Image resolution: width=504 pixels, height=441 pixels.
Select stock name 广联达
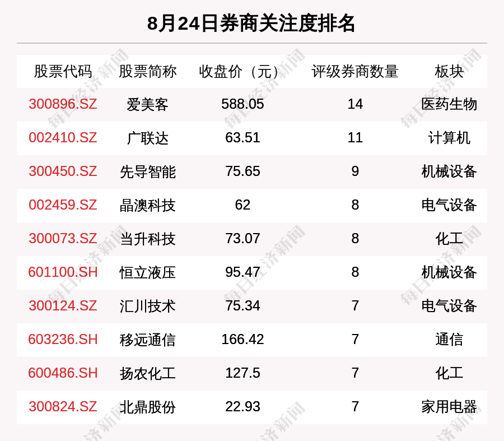147,138
